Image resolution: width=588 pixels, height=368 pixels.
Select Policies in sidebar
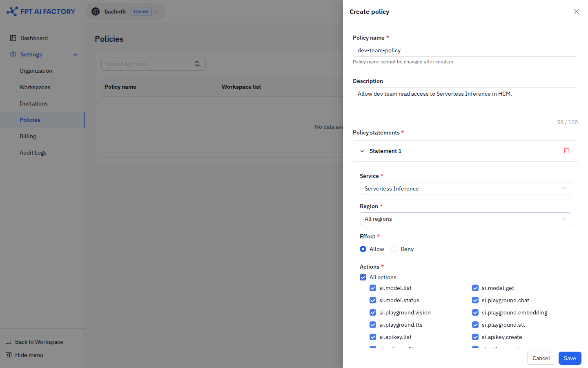tap(42, 120)
